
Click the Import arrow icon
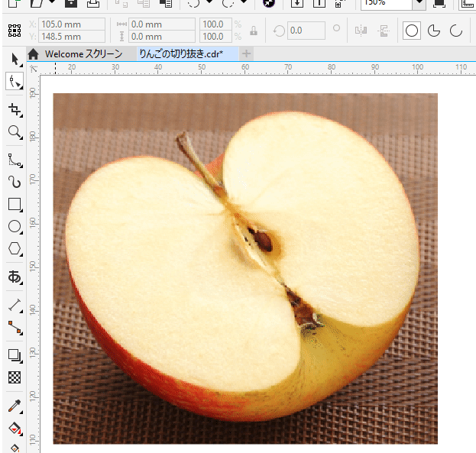click(297, 3)
